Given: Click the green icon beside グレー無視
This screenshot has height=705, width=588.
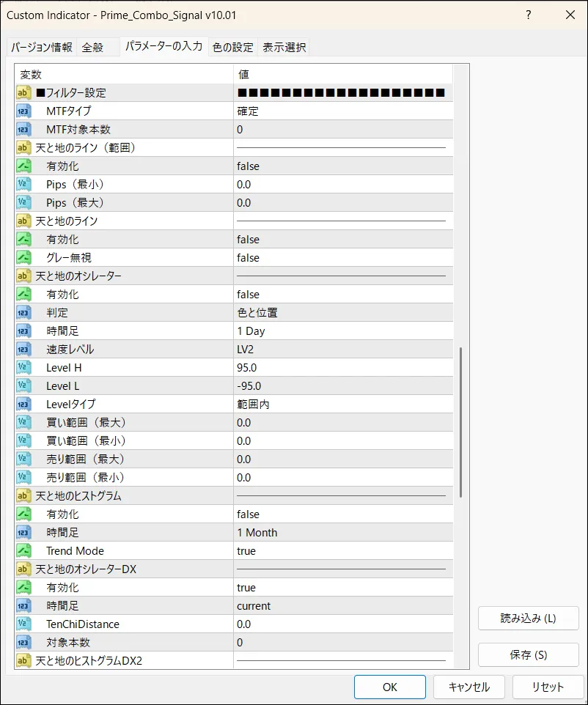Looking at the screenshot, I should coord(23,258).
